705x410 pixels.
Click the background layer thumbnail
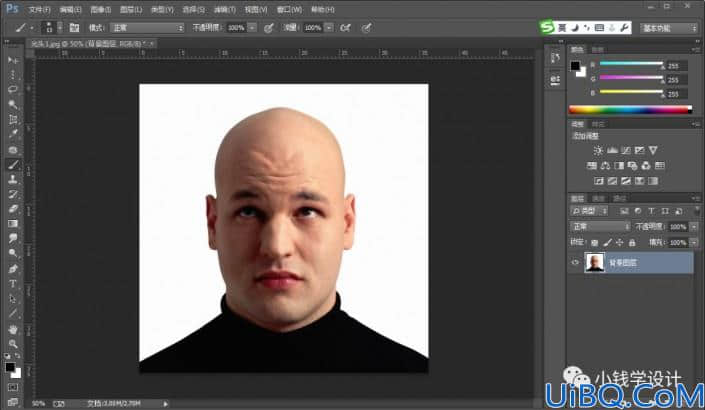tap(594, 263)
